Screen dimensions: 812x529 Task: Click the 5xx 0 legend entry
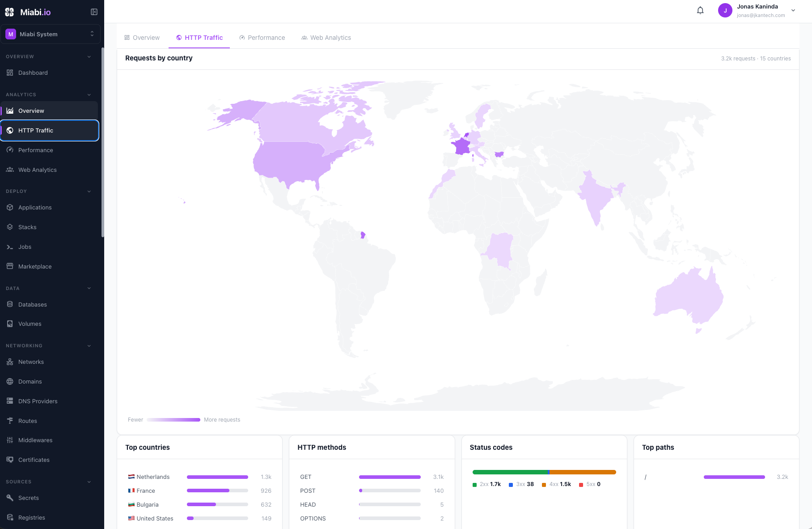[590, 484]
